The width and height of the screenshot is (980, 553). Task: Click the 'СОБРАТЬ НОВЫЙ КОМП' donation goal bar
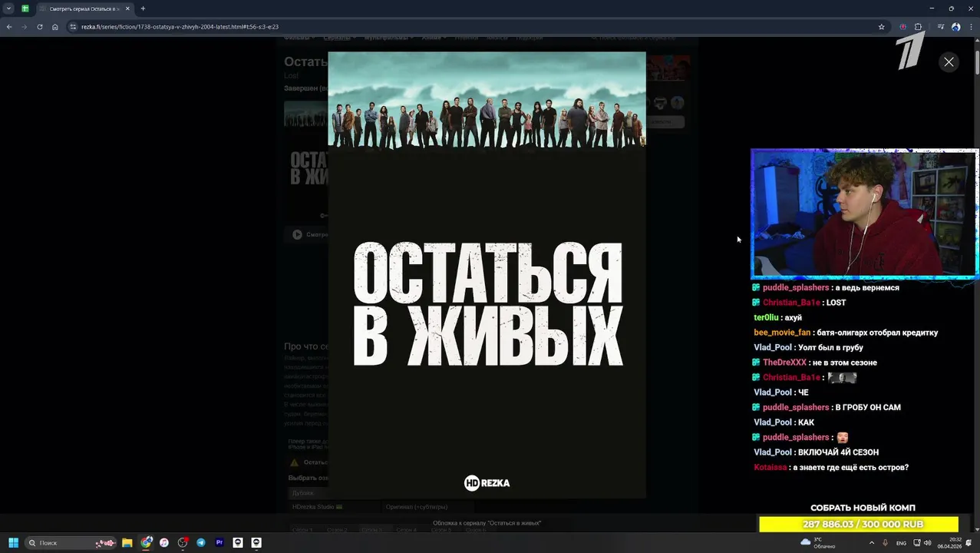tap(859, 524)
